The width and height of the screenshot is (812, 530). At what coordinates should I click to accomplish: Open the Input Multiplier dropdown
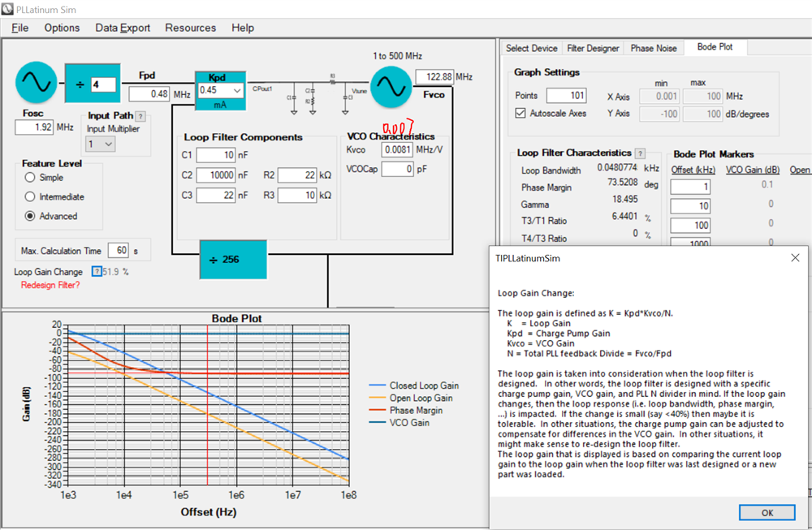tap(108, 144)
